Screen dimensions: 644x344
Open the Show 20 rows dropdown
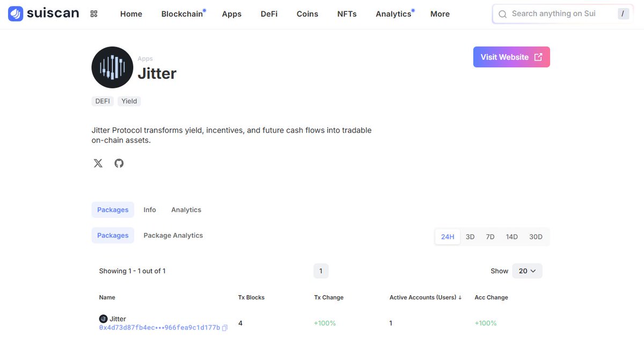point(527,271)
